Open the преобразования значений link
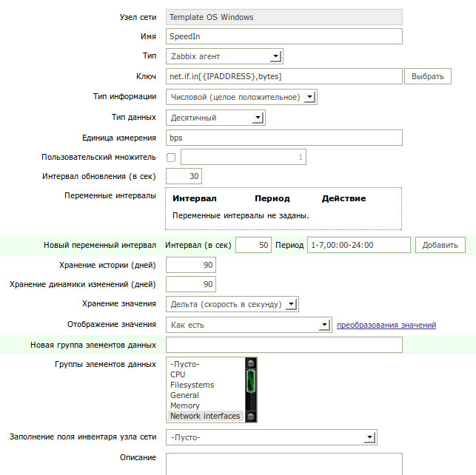Screen dimensions: 476x475 [386, 325]
